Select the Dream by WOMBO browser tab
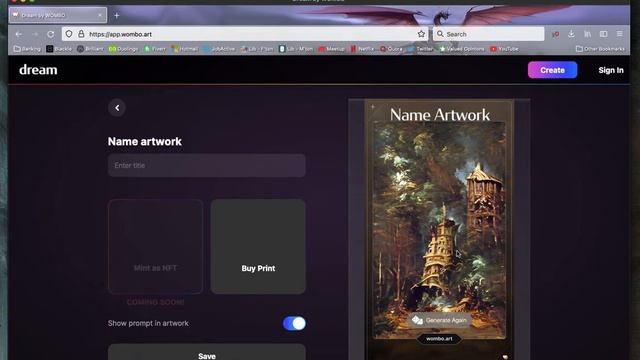The image size is (640, 360). pos(58,15)
